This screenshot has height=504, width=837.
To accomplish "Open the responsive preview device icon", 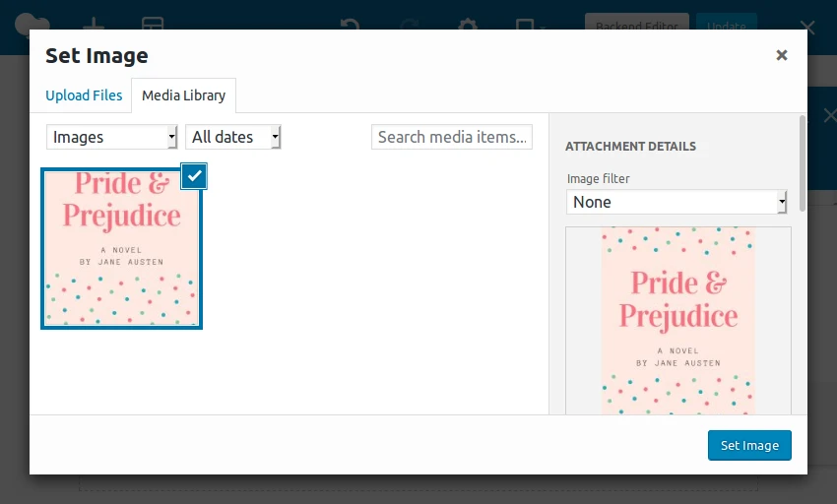I will (530, 24).
